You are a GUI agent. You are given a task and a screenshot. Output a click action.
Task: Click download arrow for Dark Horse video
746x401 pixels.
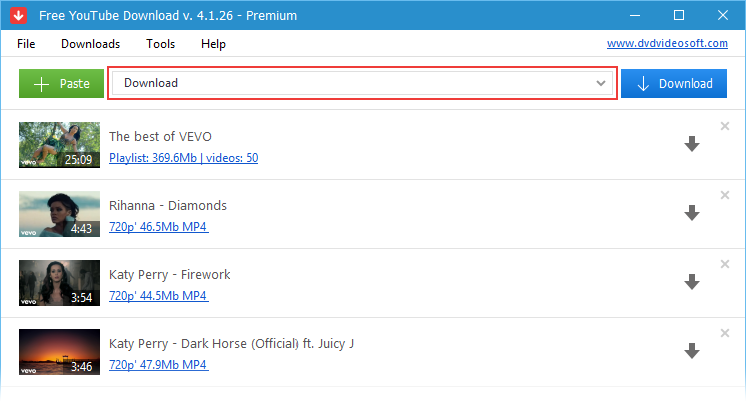click(692, 351)
